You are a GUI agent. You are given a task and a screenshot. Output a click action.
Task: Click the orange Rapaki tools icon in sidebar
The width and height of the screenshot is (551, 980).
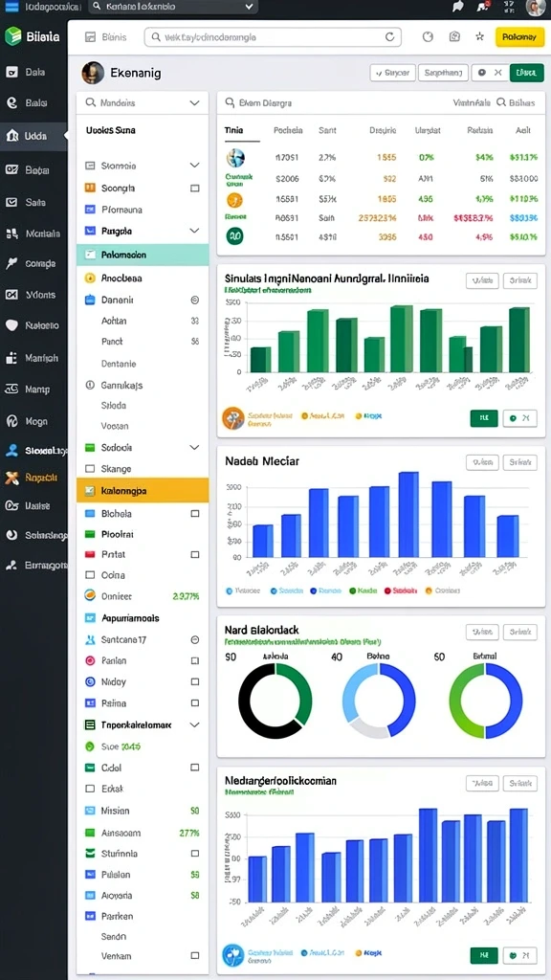click(x=11, y=479)
